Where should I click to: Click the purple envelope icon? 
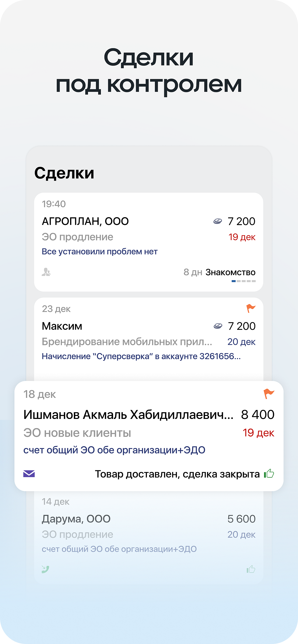tap(29, 474)
